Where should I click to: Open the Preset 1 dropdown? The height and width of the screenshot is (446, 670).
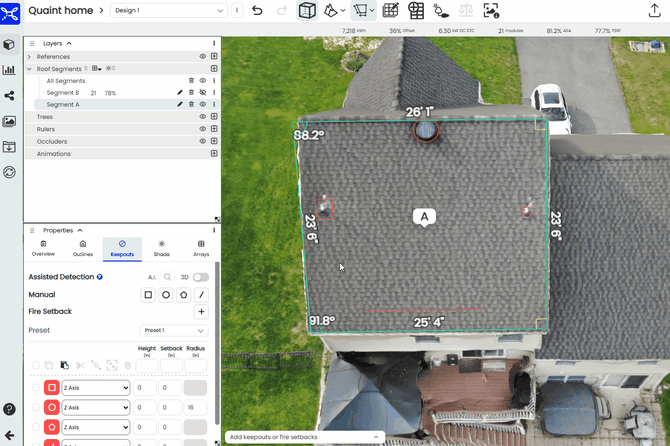pyautogui.click(x=174, y=330)
